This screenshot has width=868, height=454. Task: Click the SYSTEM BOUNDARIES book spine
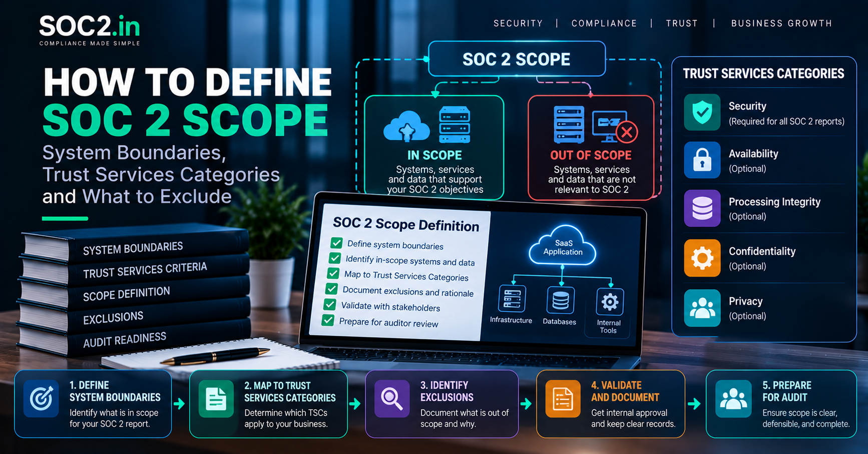(x=133, y=248)
